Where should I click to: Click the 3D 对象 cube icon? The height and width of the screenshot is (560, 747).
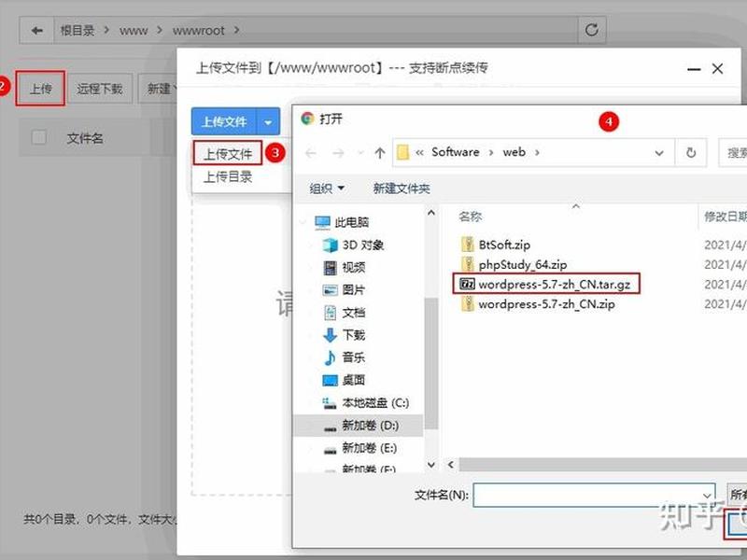331,245
